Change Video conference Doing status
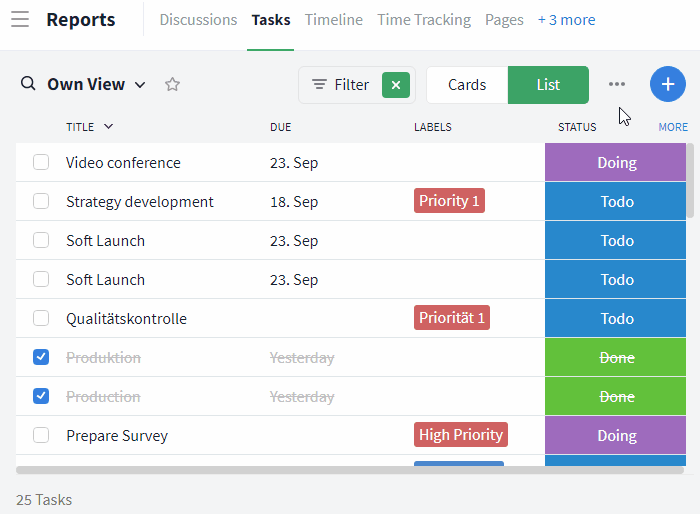 pyautogui.click(x=615, y=162)
